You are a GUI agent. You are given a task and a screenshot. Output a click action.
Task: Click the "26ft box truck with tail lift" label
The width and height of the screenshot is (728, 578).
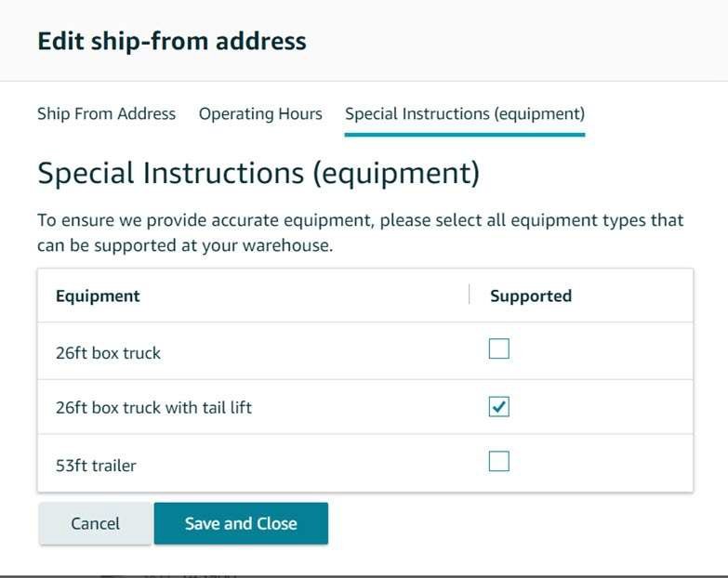tap(153, 408)
